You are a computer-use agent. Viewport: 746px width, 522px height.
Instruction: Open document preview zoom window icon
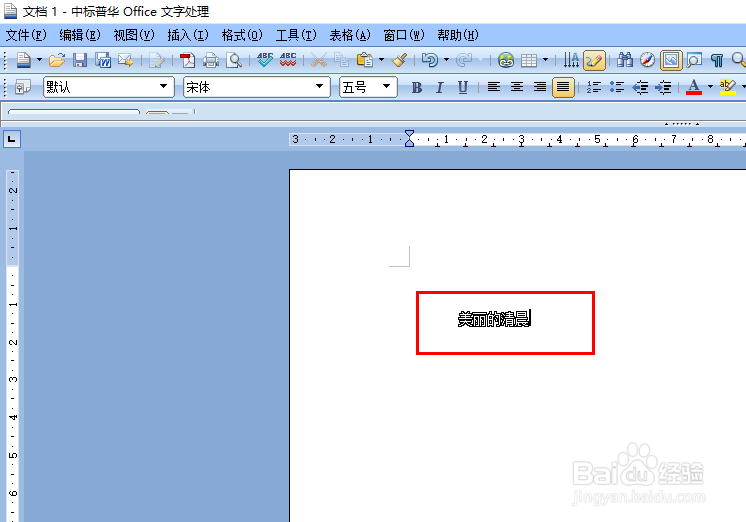pyautogui.click(x=694, y=60)
